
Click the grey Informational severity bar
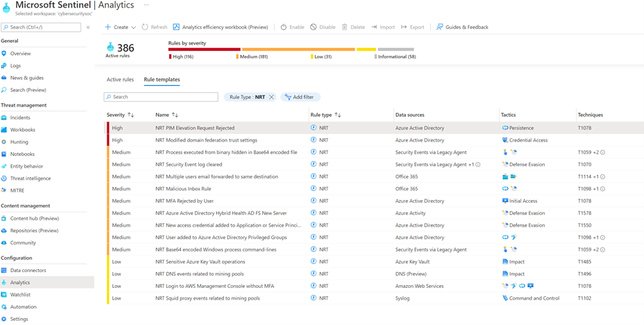(x=396, y=49)
